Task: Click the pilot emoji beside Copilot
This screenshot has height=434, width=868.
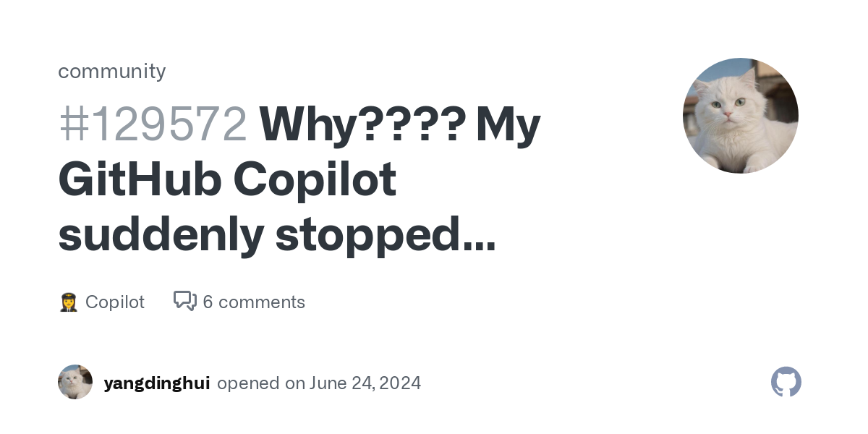Action: (68, 302)
